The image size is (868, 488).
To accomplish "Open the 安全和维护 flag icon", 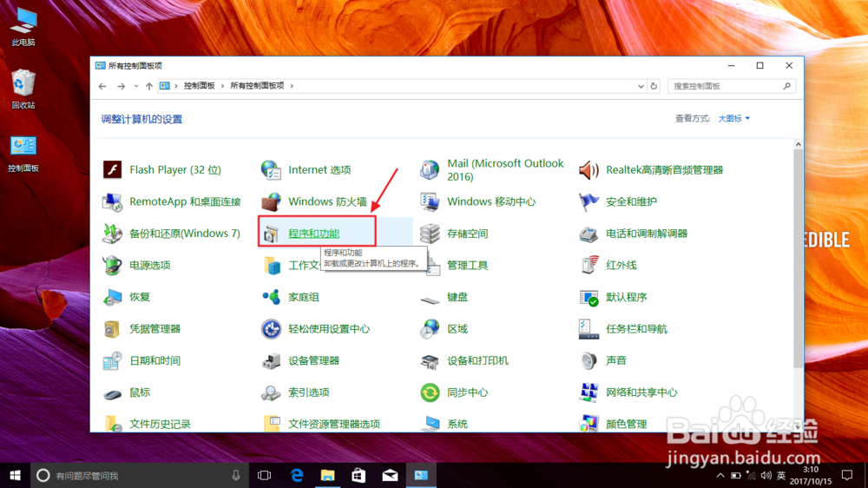I will pos(589,201).
